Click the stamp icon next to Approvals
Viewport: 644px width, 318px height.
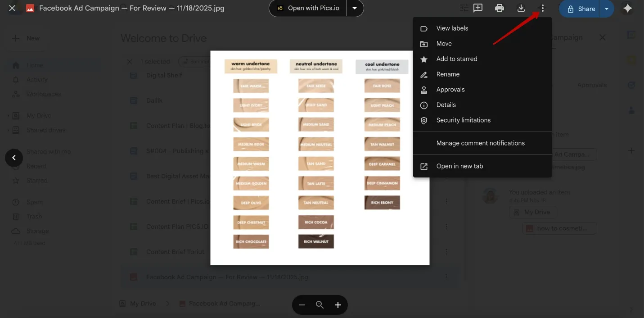click(x=423, y=90)
